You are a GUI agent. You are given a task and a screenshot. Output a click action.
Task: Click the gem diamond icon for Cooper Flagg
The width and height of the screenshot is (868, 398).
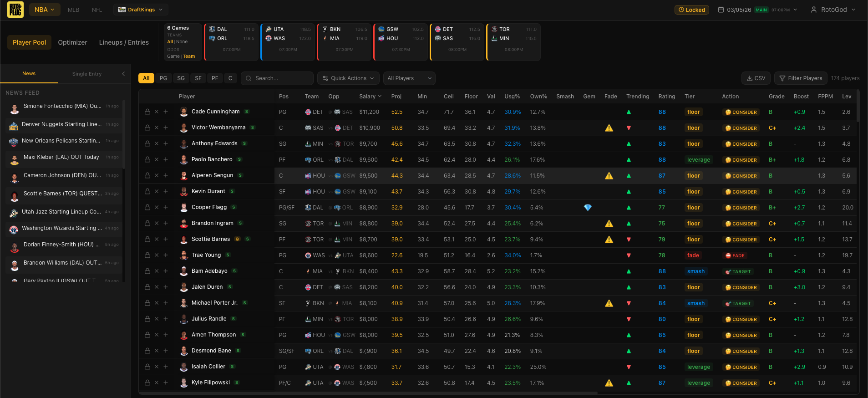588,208
